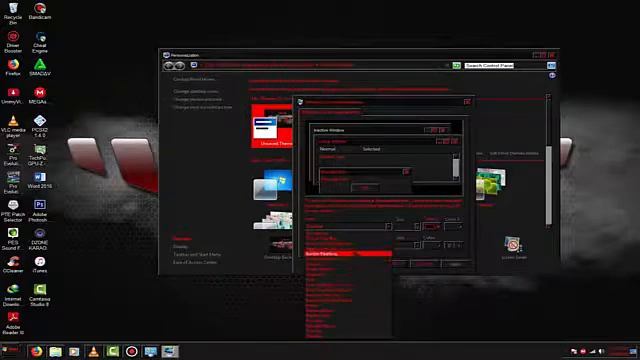Screen dimensions: 640x360
Task: Launch Firefox from the desktop
Action: tap(13, 67)
